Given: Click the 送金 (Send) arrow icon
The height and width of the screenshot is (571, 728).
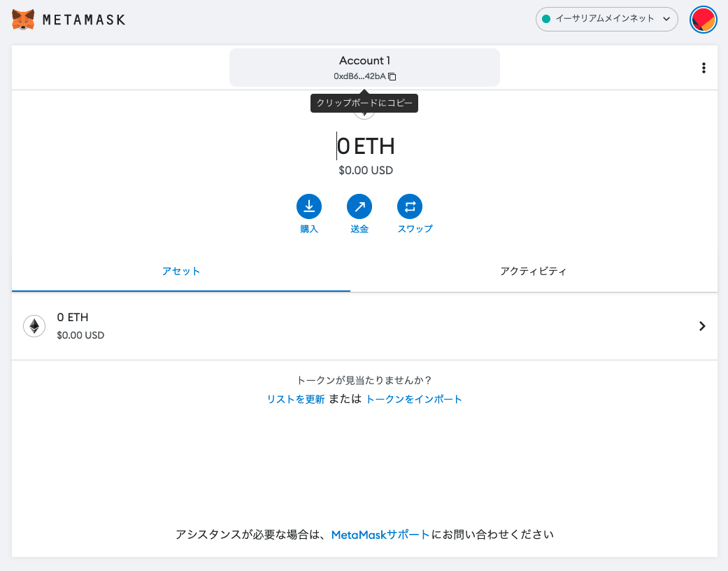Looking at the screenshot, I should [x=359, y=206].
